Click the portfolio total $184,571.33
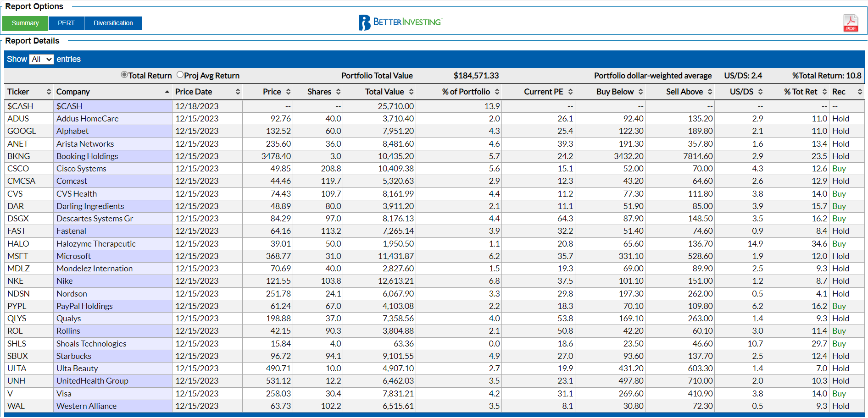Screen dimensions: 868x418 pos(476,76)
